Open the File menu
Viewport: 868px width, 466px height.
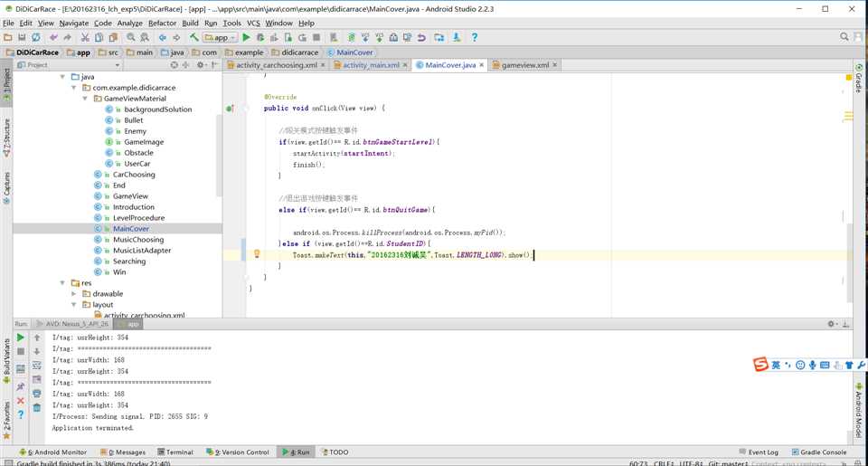click(x=8, y=24)
